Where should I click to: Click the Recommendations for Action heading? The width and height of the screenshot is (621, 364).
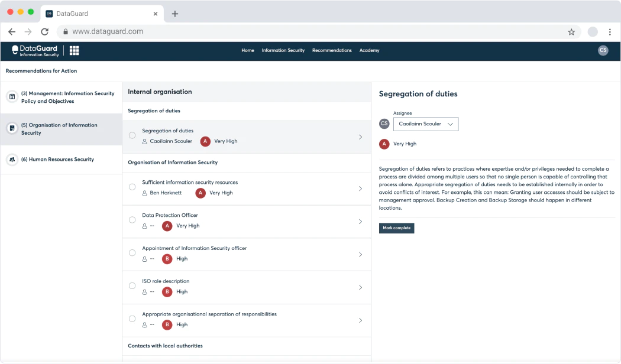[x=41, y=71]
